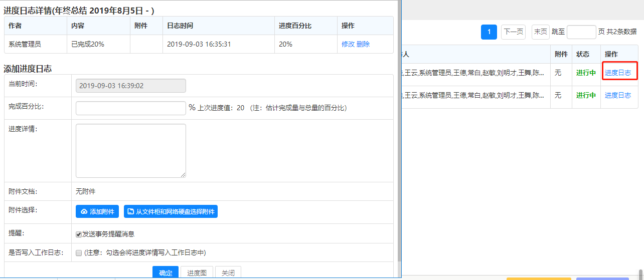The height and width of the screenshot is (280, 644).
Task: Toggle the 发送事务提醒消息 checkbox
Action: (79, 234)
